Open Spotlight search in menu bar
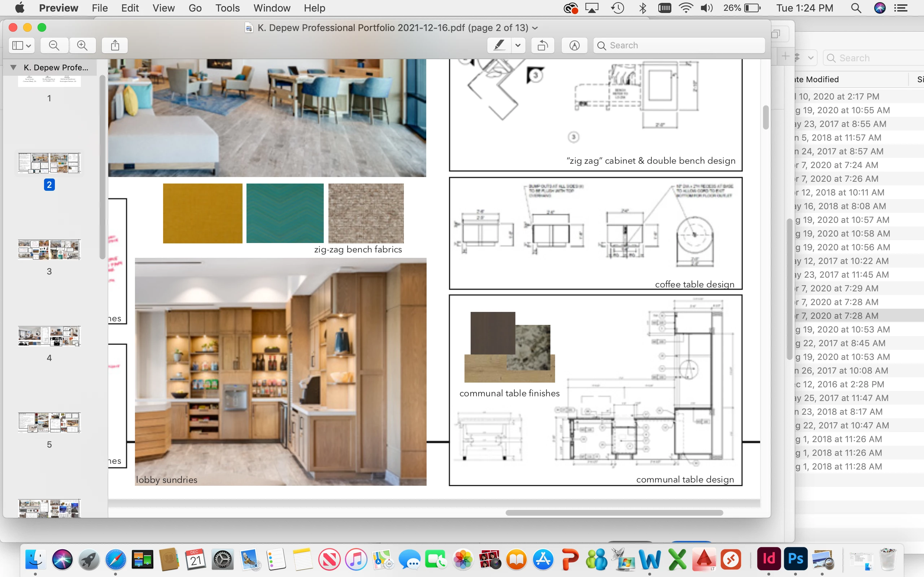The image size is (924, 577). click(x=856, y=8)
